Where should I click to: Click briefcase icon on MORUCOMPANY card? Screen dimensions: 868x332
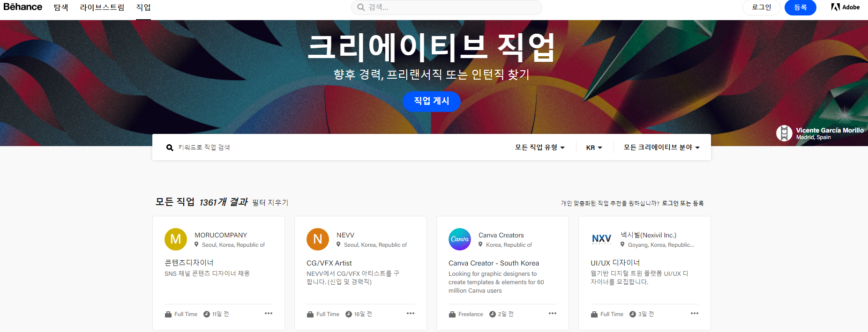pyautogui.click(x=168, y=314)
